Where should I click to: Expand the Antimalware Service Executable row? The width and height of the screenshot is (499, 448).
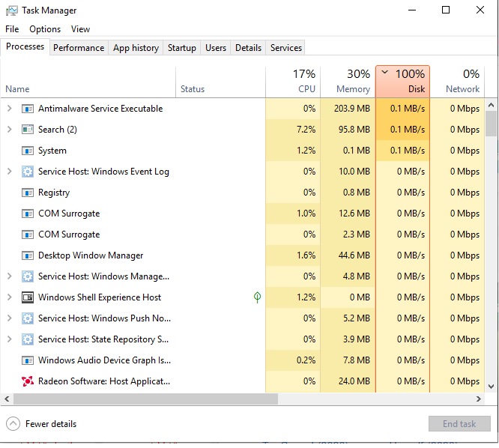[x=10, y=109]
